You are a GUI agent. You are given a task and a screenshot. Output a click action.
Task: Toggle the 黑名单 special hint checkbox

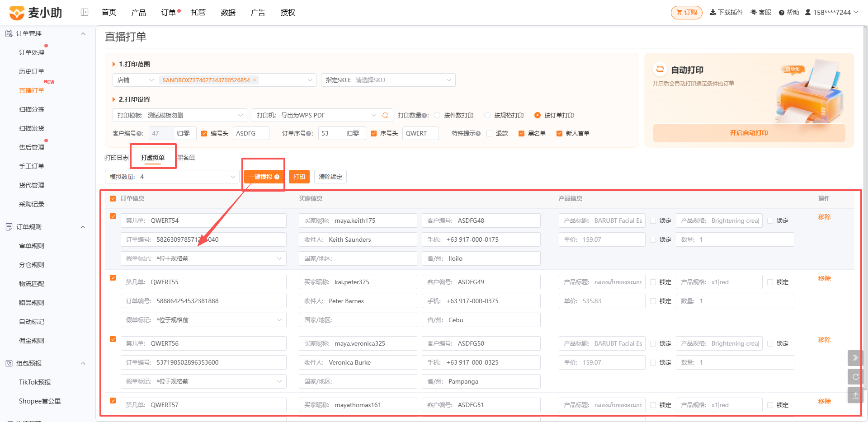tap(522, 133)
